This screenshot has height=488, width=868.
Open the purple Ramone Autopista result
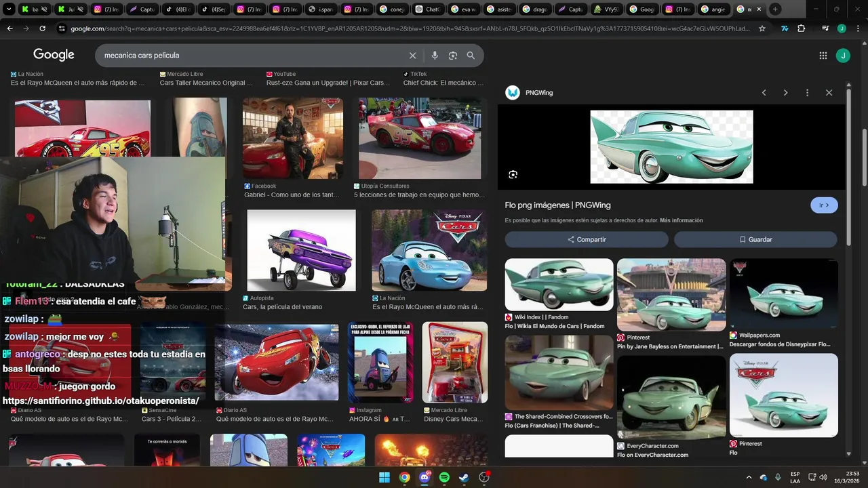[301, 250]
